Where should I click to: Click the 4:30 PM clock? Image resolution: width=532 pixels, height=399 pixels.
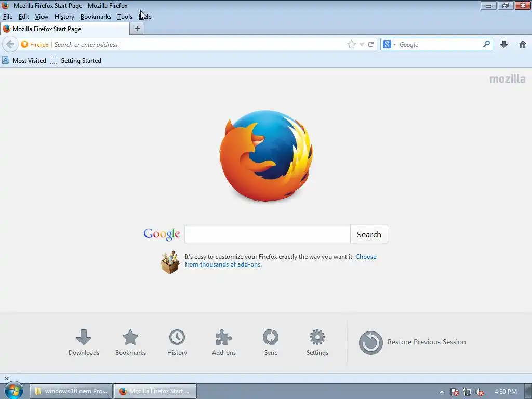pyautogui.click(x=506, y=392)
